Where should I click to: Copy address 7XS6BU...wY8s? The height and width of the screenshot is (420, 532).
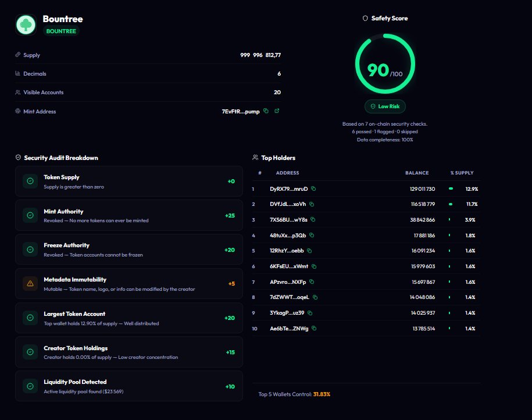[x=313, y=220]
